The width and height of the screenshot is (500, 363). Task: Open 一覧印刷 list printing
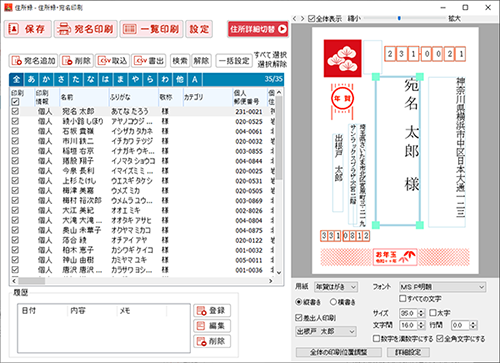(151, 29)
